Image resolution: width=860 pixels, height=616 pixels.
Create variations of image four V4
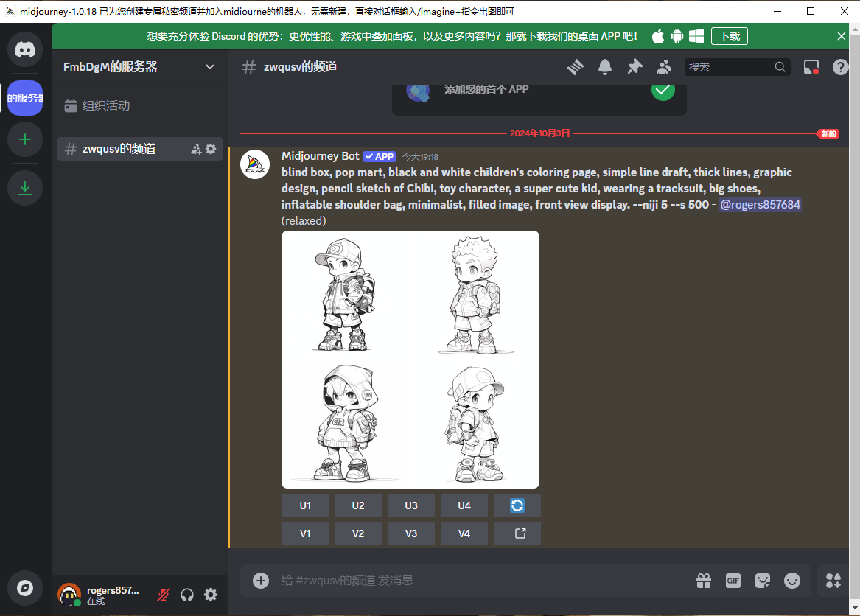pyautogui.click(x=464, y=533)
